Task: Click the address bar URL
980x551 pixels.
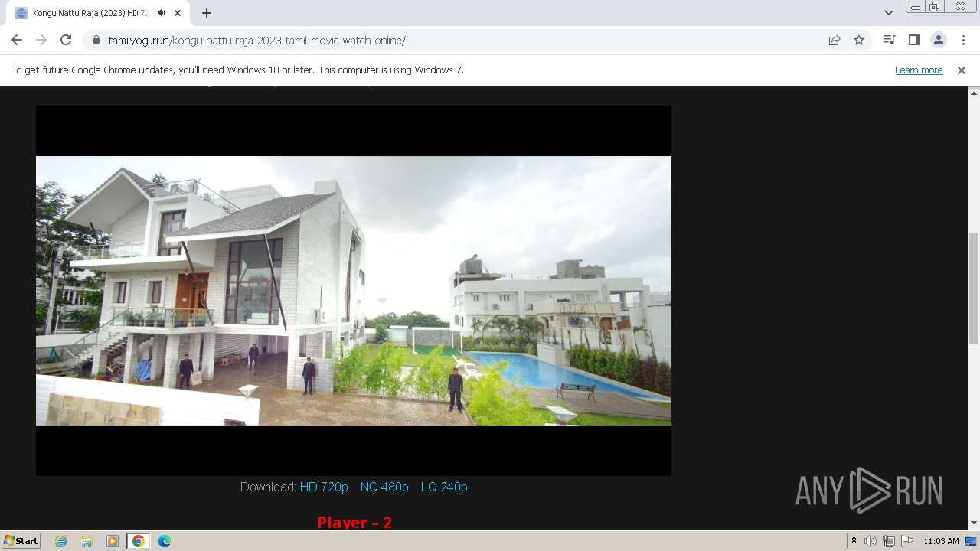Action: coord(257,41)
